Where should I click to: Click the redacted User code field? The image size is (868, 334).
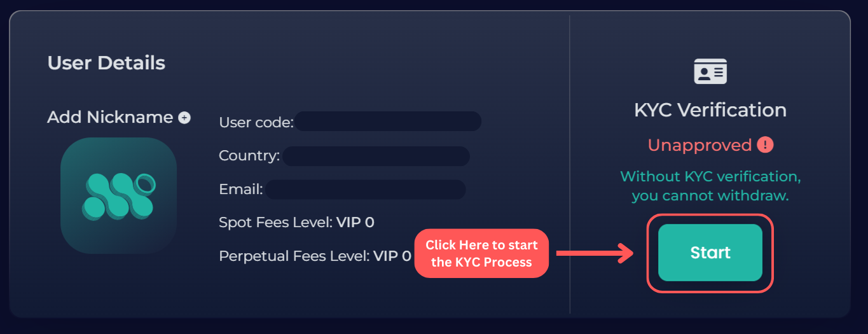387,122
